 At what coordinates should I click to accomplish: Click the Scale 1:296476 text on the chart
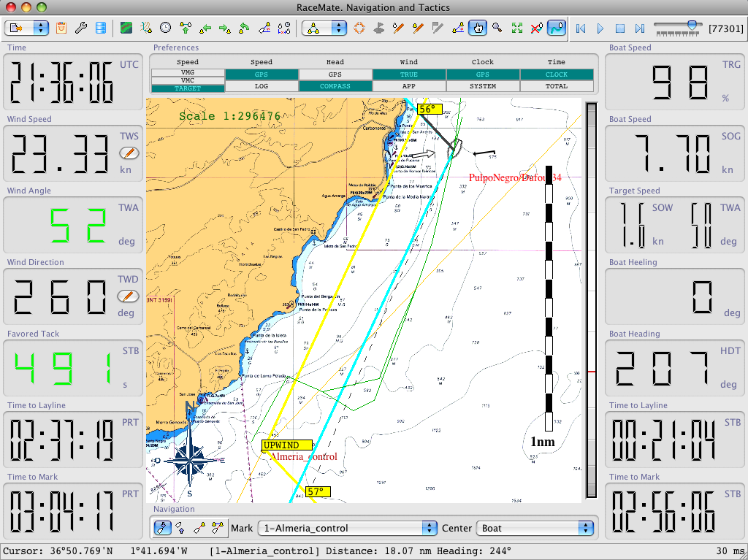[230, 116]
